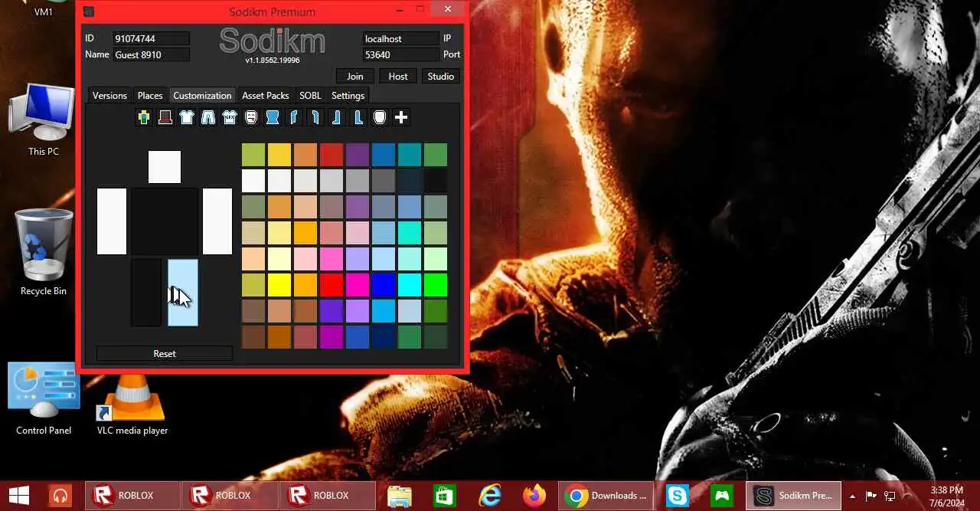Screen dimensions: 980x511
Task: Click the Join button
Action: pyautogui.click(x=355, y=76)
